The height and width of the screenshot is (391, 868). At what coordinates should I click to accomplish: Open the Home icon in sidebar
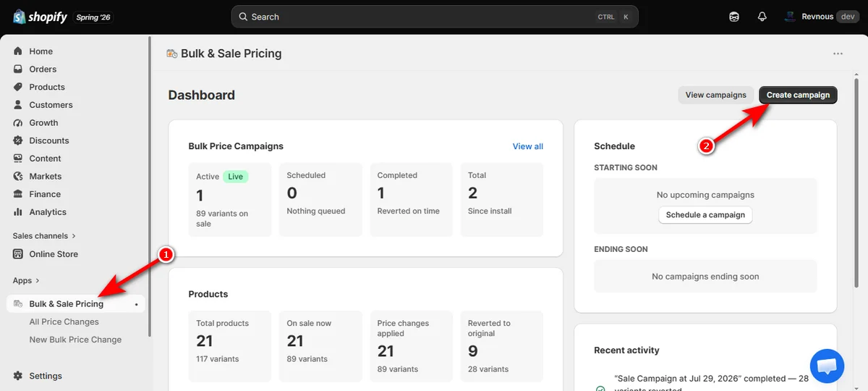pyautogui.click(x=18, y=51)
